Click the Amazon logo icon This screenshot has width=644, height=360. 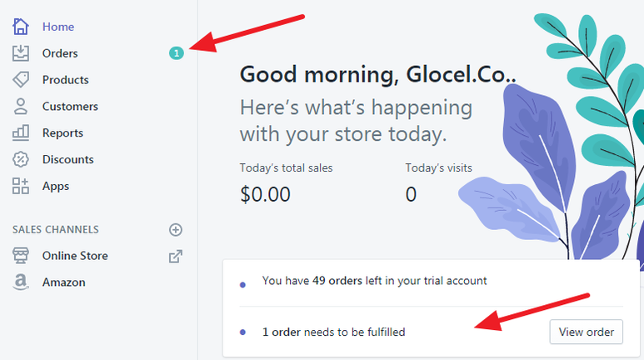click(21, 282)
